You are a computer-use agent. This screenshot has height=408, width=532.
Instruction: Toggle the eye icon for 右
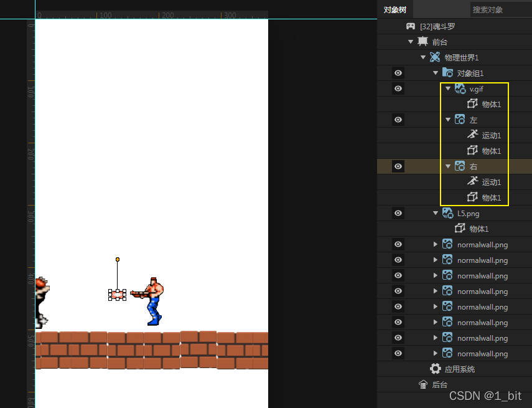(398, 166)
